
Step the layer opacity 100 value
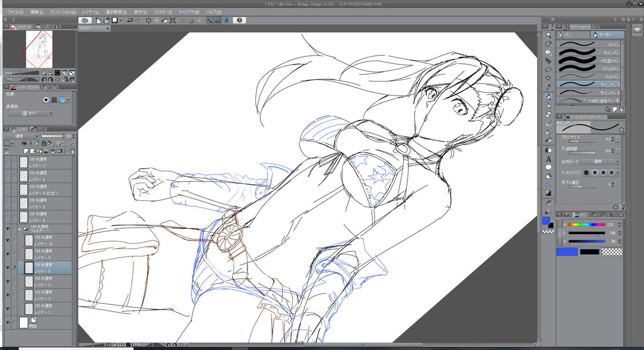[x=74, y=136]
